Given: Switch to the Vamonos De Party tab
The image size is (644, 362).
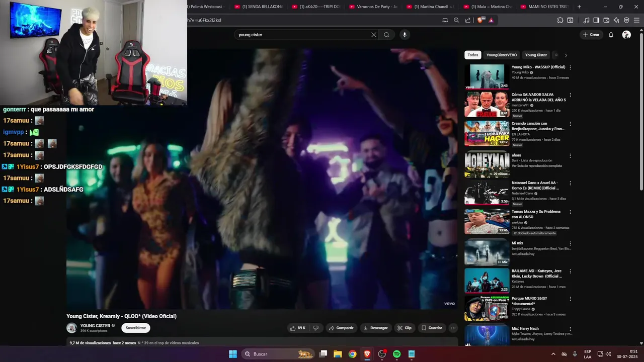Looking at the screenshot, I should tap(373, 7).
